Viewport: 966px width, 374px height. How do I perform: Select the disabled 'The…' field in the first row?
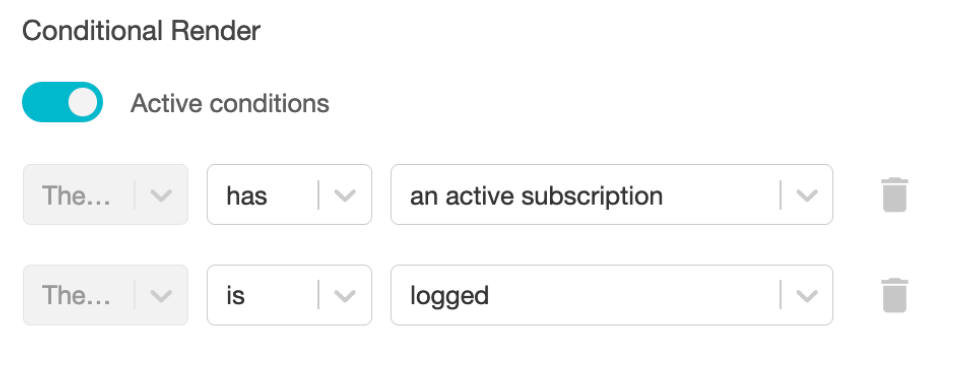coord(105,195)
